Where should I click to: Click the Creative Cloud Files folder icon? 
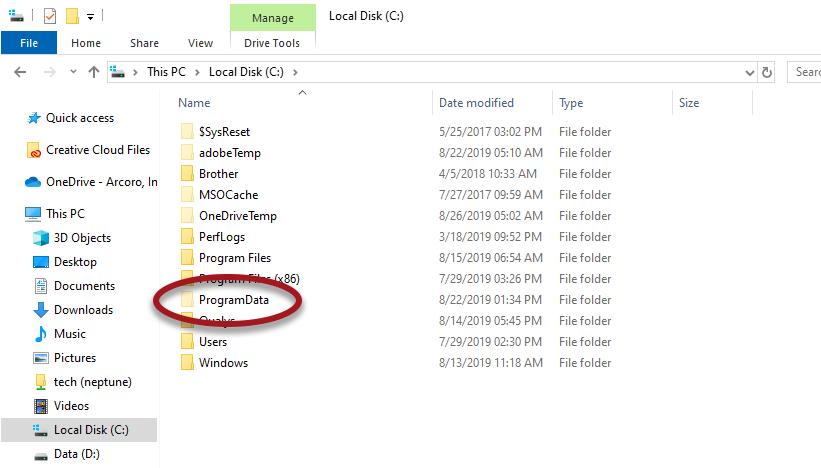point(34,150)
